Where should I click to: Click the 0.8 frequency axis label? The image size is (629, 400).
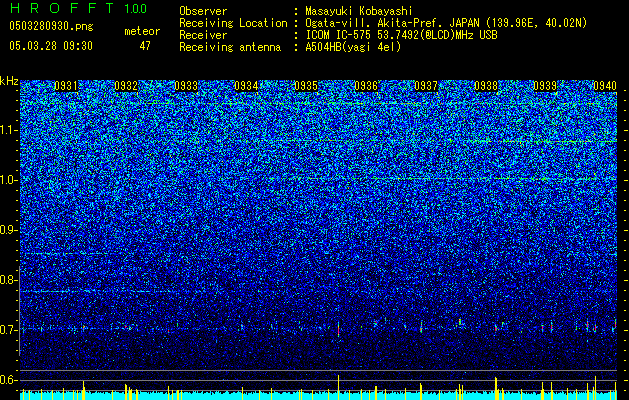pyautogui.click(x=8, y=280)
